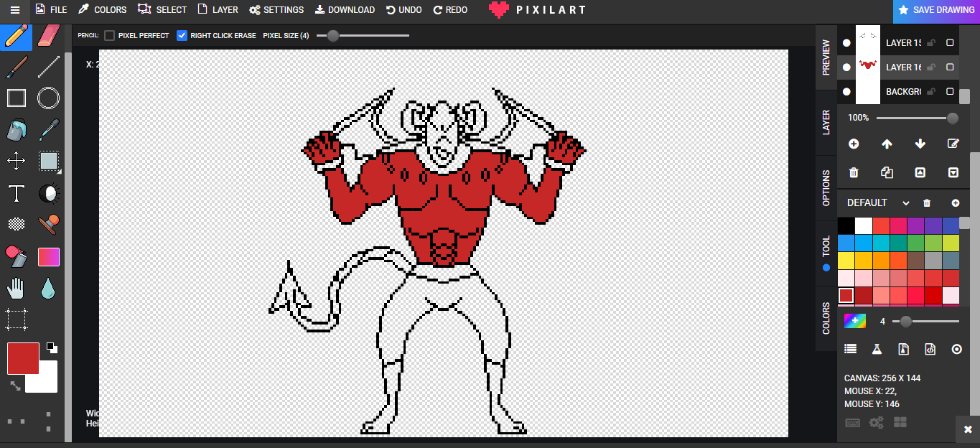Select the Color Replace eraser tool
This screenshot has height=448, width=980.
(x=16, y=256)
